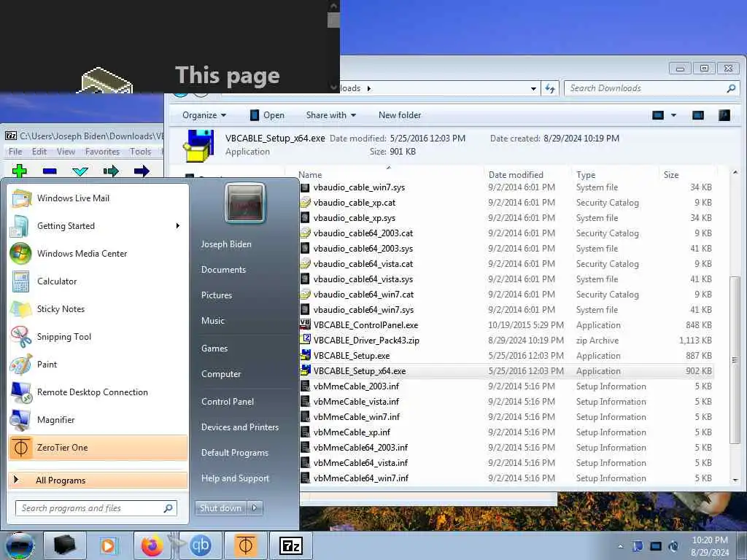Select VBCABLE_ControlPanel.exe file
747x560 pixels.
coord(365,324)
